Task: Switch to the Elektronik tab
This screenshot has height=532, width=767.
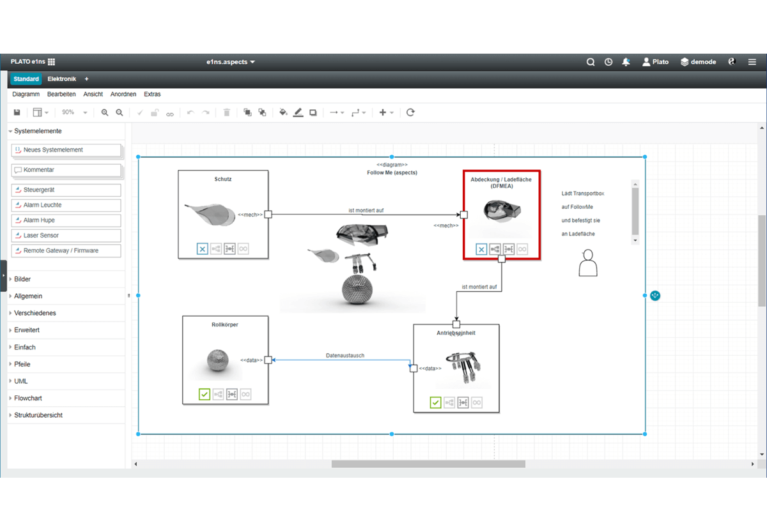Action: (x=61, y=79)
